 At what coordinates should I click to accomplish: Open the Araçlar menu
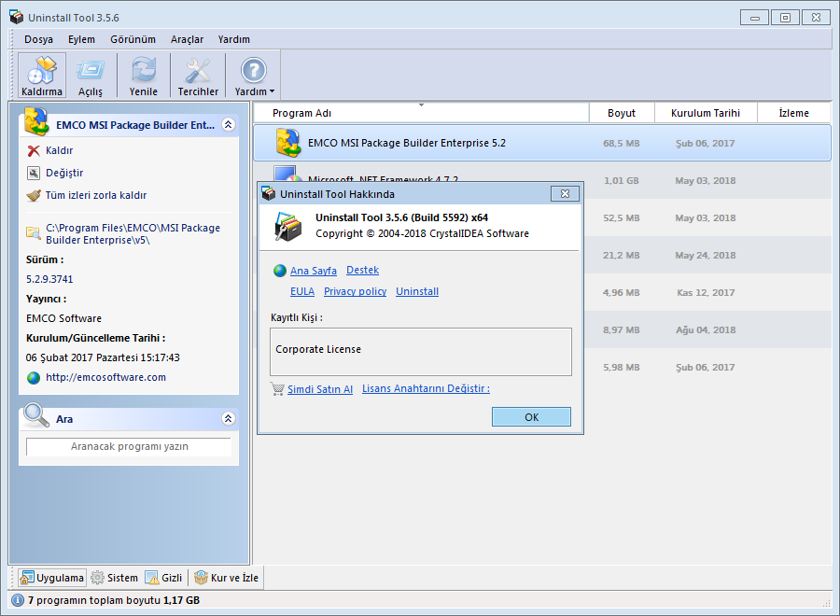(187, 39)
